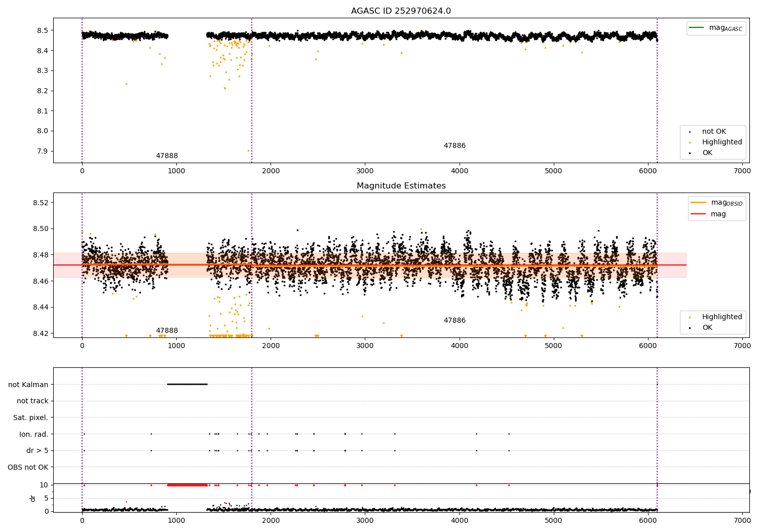Click the '10' tick on the dr axis
Viewport: 760px width, 532px height.
click(x=44, y=485)
